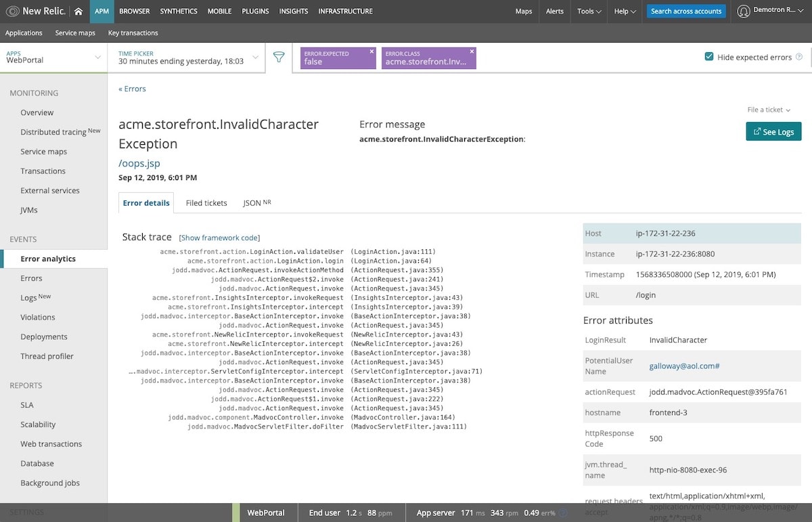The width and height of the screenshot is (812, 522).
Task: Click the Instance ip-172-31-22-236:8080 value
Action: 675,255
